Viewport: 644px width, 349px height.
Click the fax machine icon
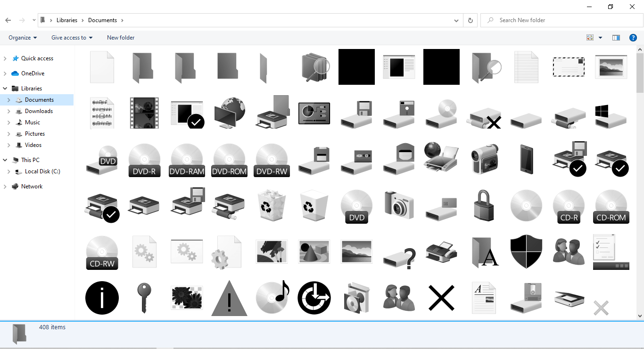pyautogui.click(x=441, y=252)
